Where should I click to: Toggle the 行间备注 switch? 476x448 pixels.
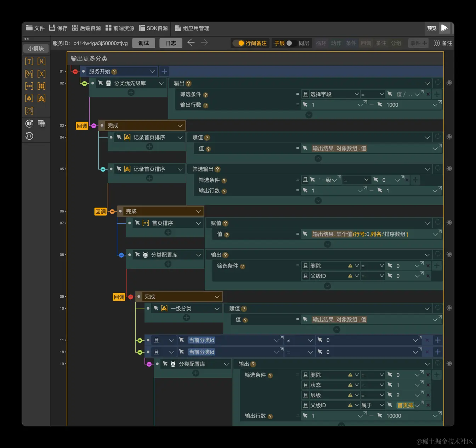tap(238, 43)
